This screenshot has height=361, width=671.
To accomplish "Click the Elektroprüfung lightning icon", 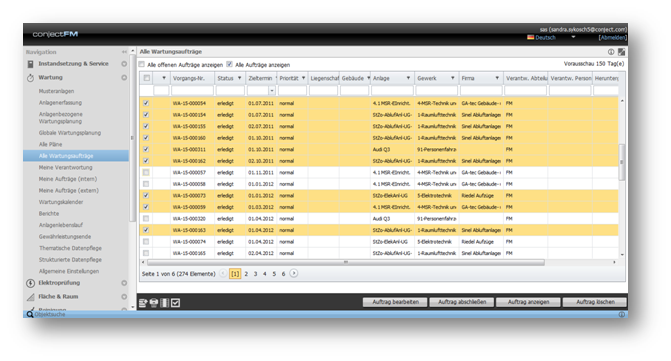I will pos(30,283).
